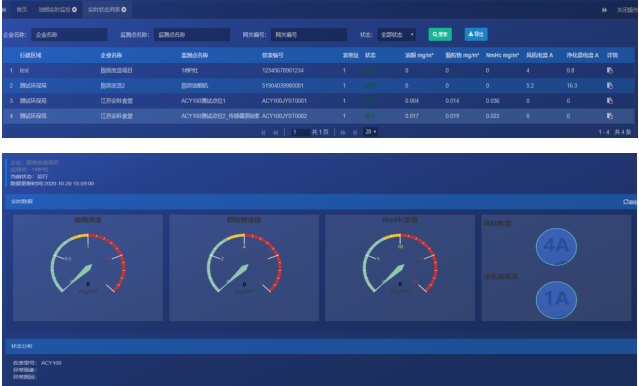Click the blue 导出 export button
639x386 pixels.
tap(476, 34)
